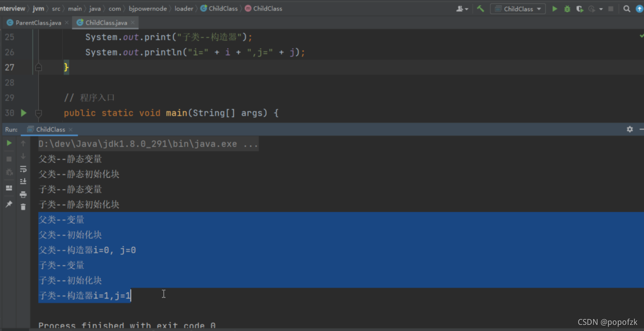Stop process in the Run panel sidebar
Image resolution: width=644 pixels, height=331 pixels.
click(x=9, y=159)
